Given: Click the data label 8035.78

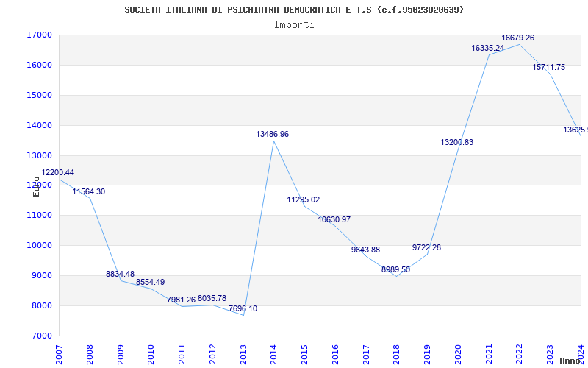Looking at the screenshot, I should coord(212,299).
